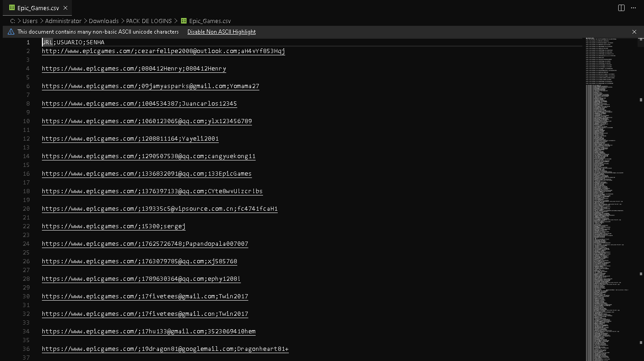644x361 pixels.
Task: Open the Epic_Games.csv breadcrumb item
Action: click(x=210, y=21)
